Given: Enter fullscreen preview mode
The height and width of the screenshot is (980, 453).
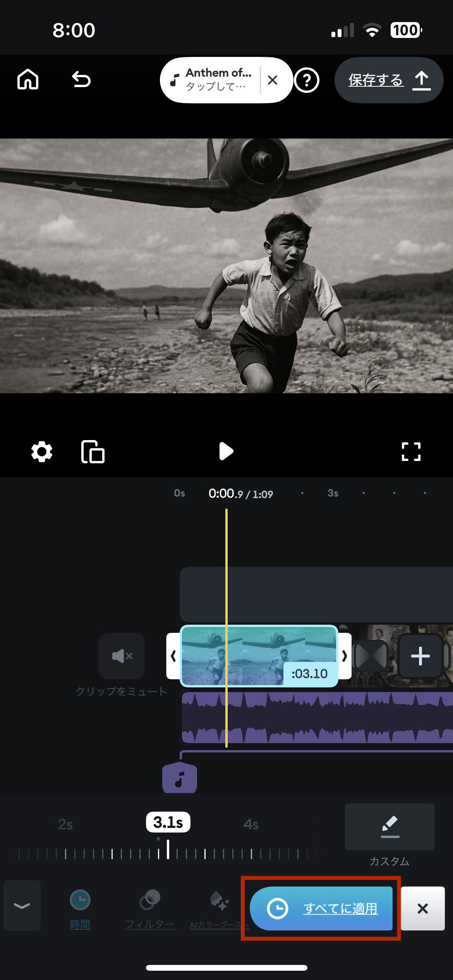Looking at the screenshot, I should click(411, 452).
